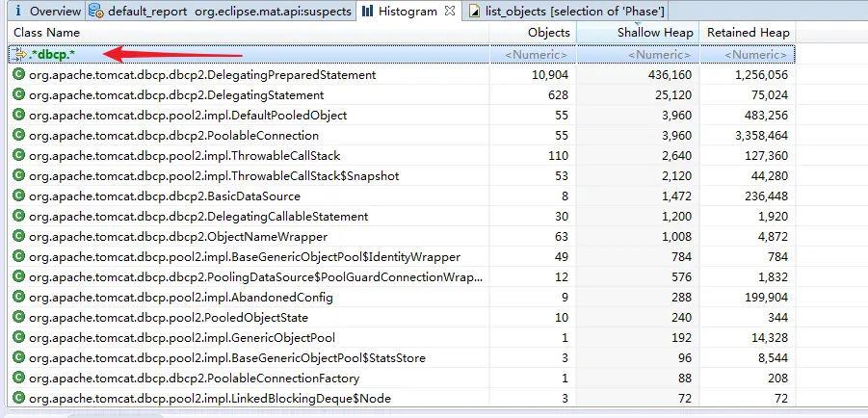Click retained heap value 3,358,464

tap(762, 136)
